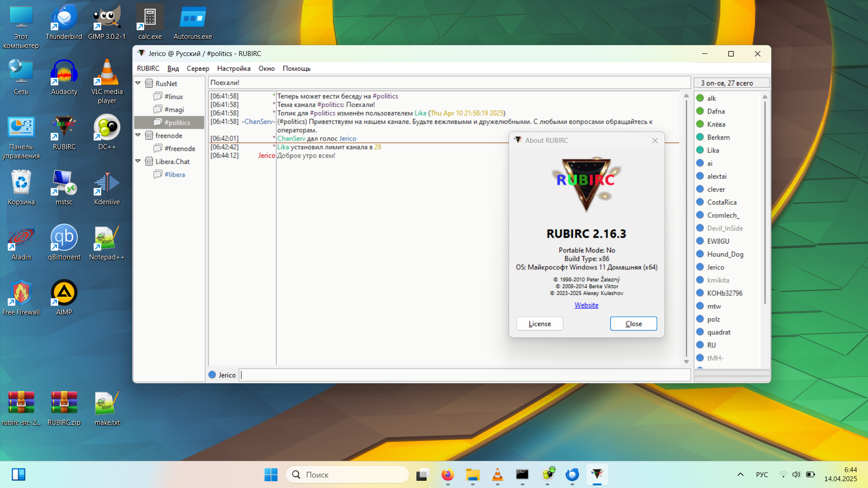The height and width of the screenshot is (488, 868).
Task: Select the AIMP desktop icon
Action: tap(64, 298)
